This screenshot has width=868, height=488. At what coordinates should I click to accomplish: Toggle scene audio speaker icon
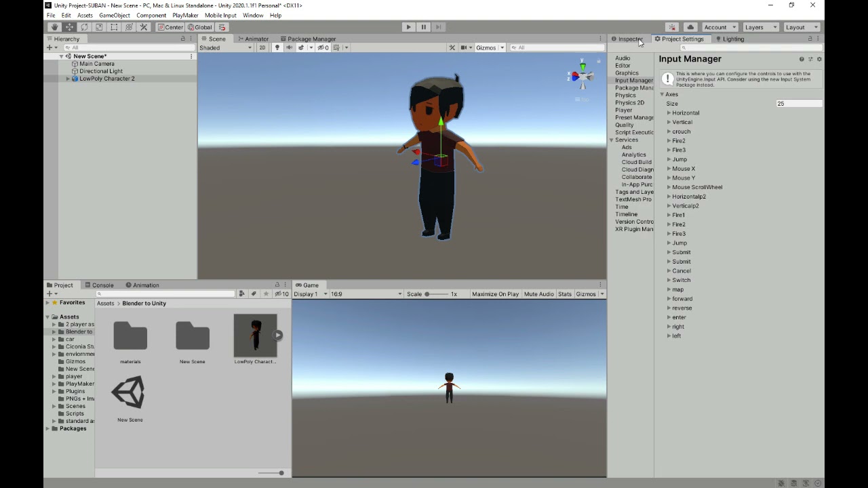(x=289, y=47)
